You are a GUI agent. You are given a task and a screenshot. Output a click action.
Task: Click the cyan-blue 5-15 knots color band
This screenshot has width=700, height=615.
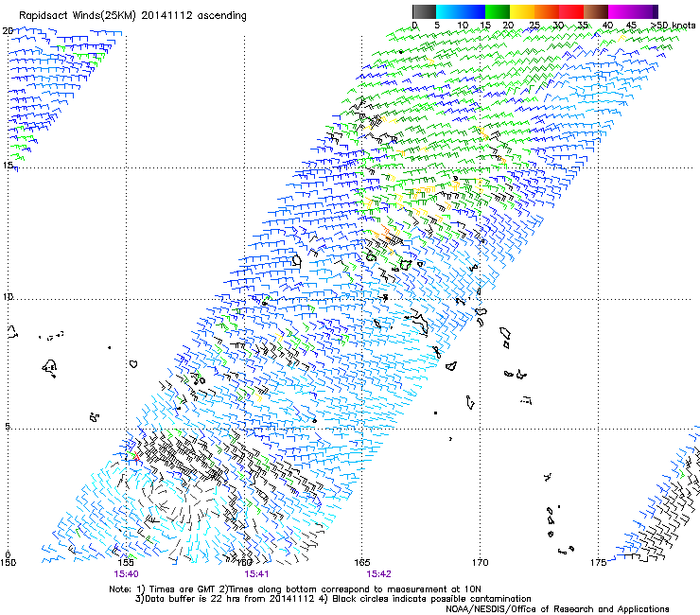click(x=461, y=11)
